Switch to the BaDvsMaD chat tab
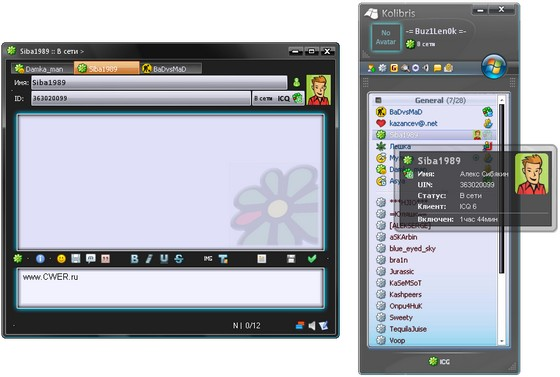Image resolution: width=560 pixels, height=377 pixels. [171, 69]
